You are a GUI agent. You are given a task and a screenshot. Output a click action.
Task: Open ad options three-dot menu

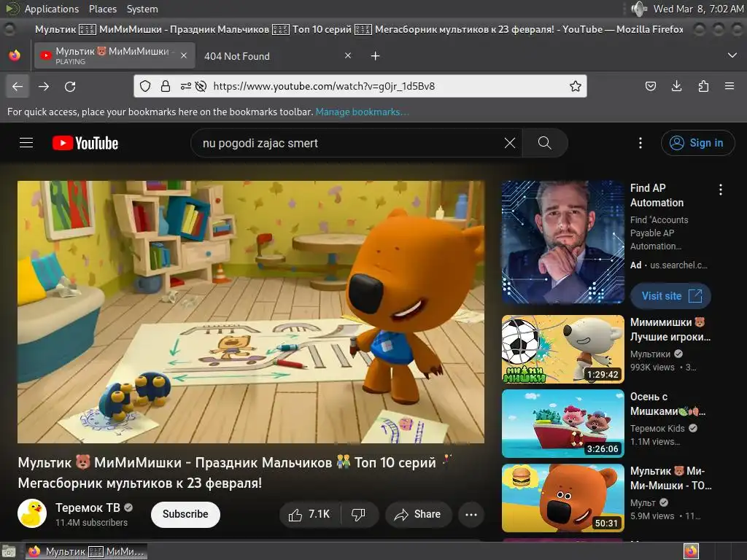[x=720, y=190]
